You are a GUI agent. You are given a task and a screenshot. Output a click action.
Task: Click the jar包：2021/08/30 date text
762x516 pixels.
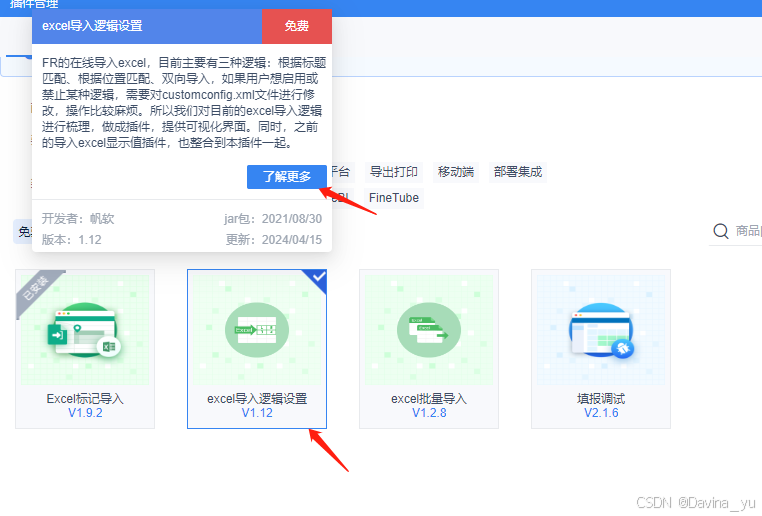point(273,219)
